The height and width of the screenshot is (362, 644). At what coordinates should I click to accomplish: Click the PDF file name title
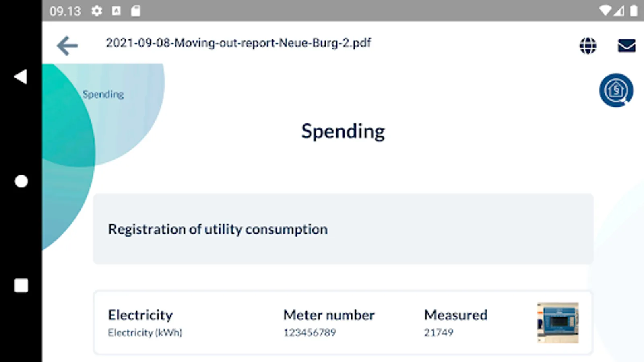(238, 43)
